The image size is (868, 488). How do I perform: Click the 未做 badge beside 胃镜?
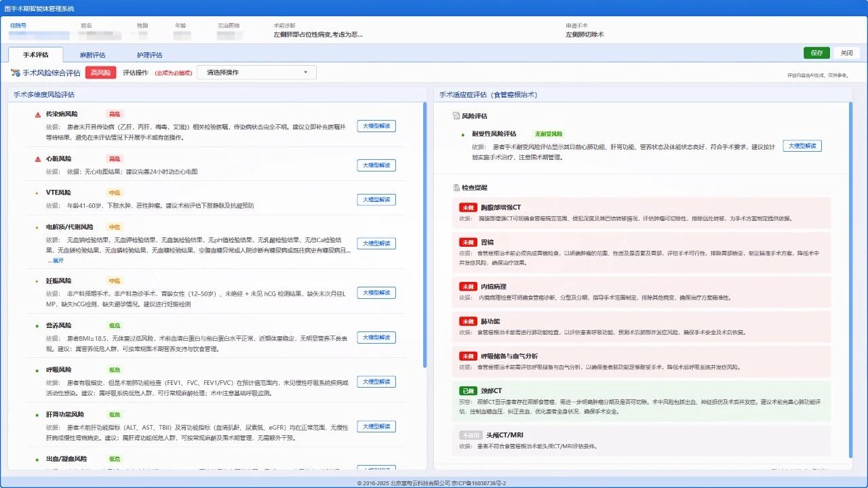[x=468, y=242]
